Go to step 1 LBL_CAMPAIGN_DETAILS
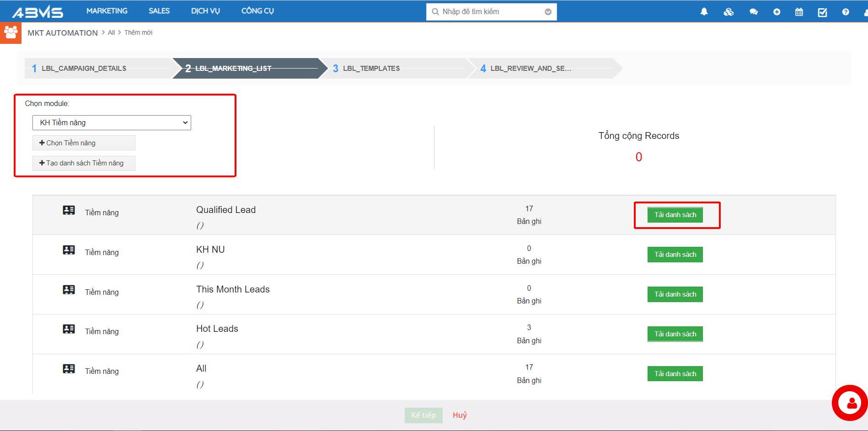Viewport: 868px width, 431px height. click(x=84, y=69)
